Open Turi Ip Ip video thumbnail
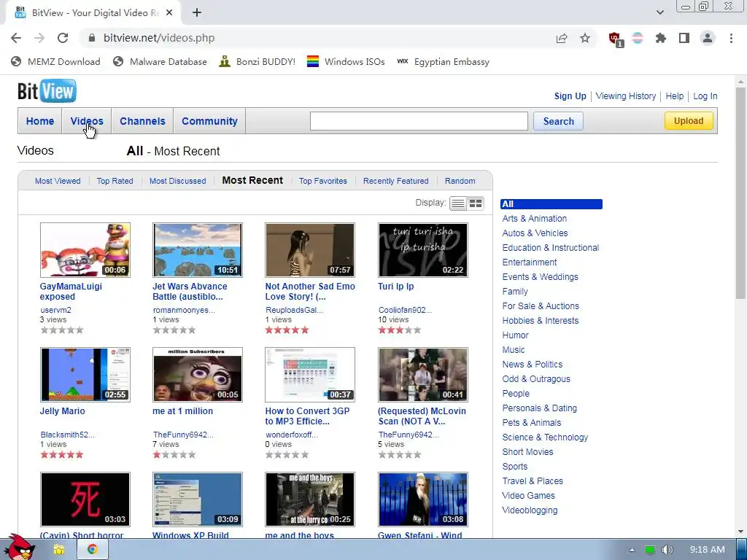The width and height of the screenshot is (747, 560). [x=423, y=250]
